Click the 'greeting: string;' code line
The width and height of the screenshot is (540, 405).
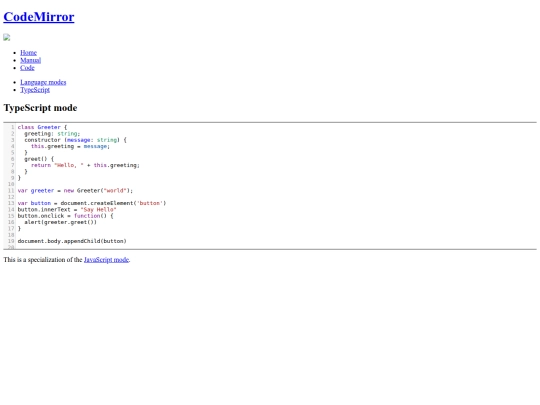(x=52, y=134)
